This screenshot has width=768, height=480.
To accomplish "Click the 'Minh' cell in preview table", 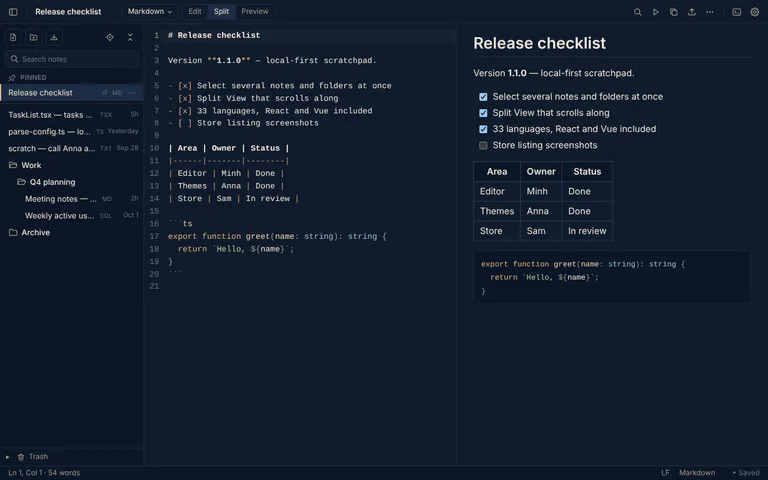I will [x=541, y=192].
